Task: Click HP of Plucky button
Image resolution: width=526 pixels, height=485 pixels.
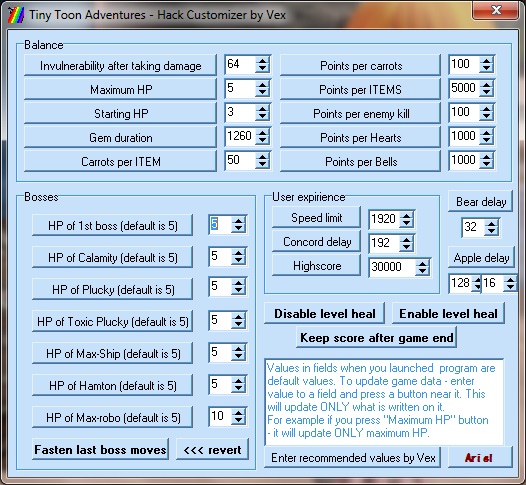Action: pos(112,289)
